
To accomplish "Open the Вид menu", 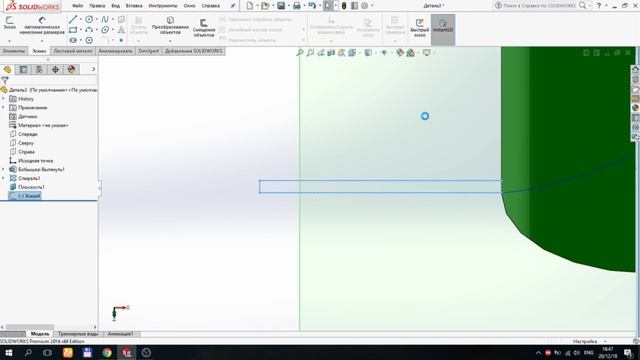I will click(116, 6).
